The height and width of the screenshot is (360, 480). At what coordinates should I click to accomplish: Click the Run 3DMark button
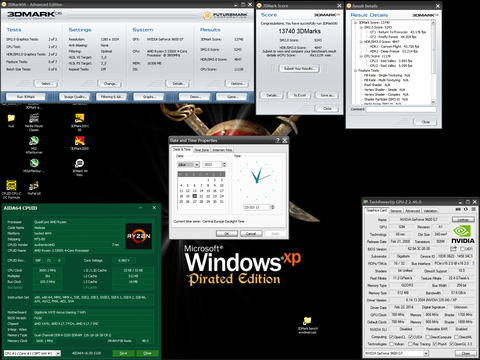click(x=26, y=97)
